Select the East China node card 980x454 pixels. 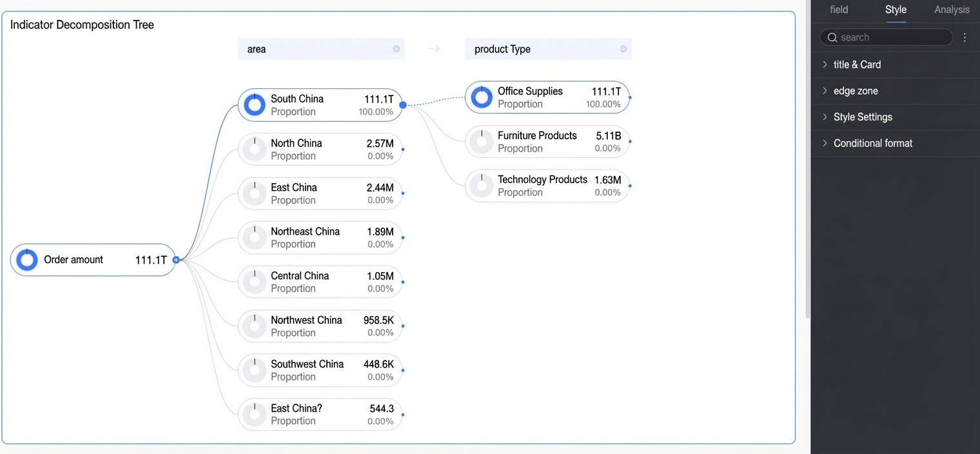(x=320, y=193)
